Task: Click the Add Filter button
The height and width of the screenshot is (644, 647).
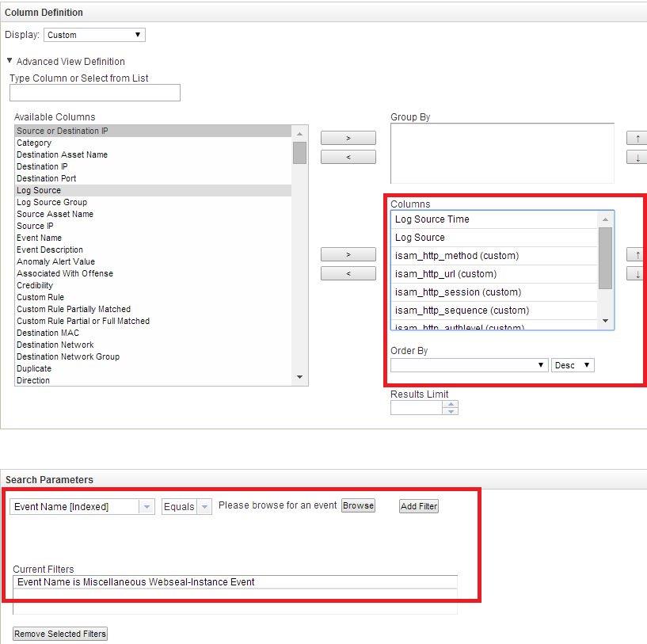Action: coord(418,505)
